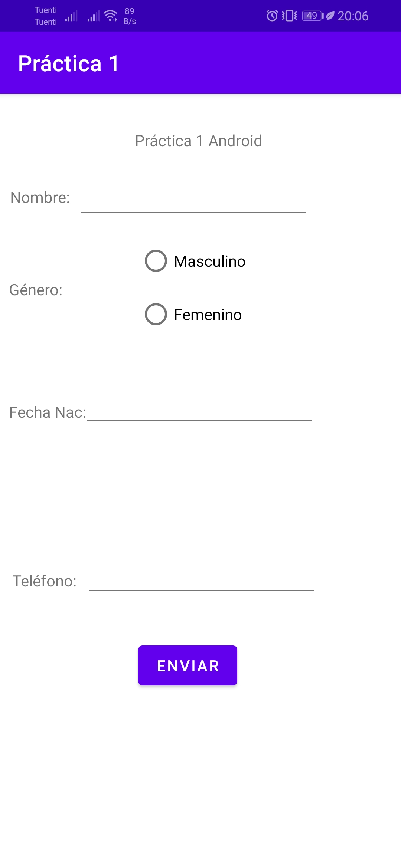Tap the Nombre label
Image resolution: width=401 pixels, height=868 pixels.
[40, 198]
